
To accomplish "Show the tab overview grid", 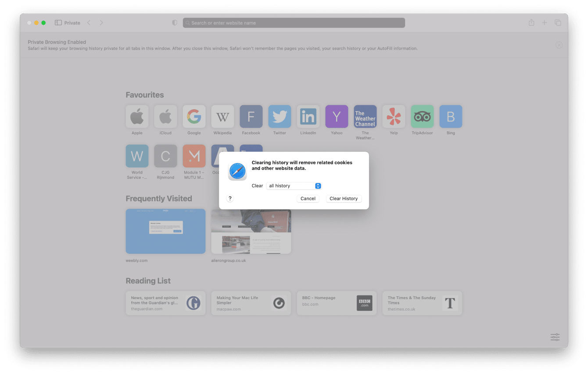I will click(x=557, y=22).
